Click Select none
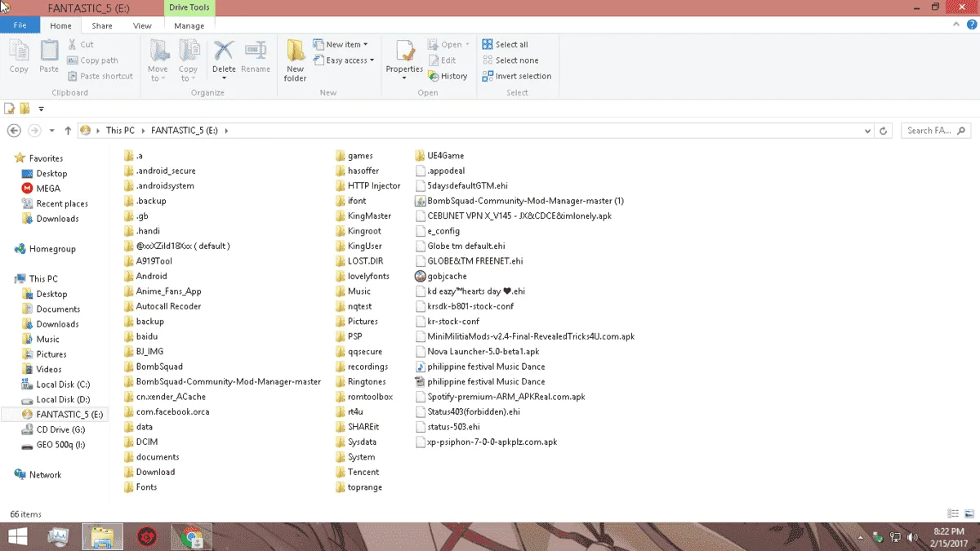 click(x=510, y=60)
